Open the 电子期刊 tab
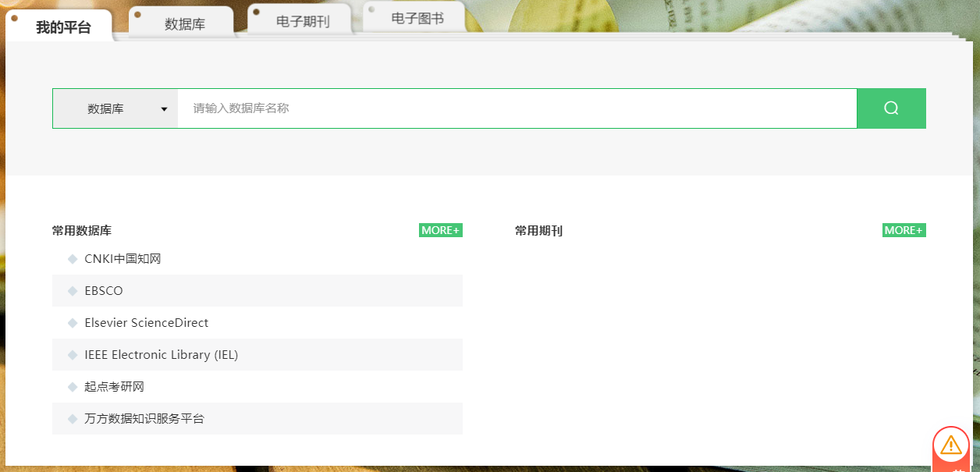 pyautogui.click(x=303, y=22)
